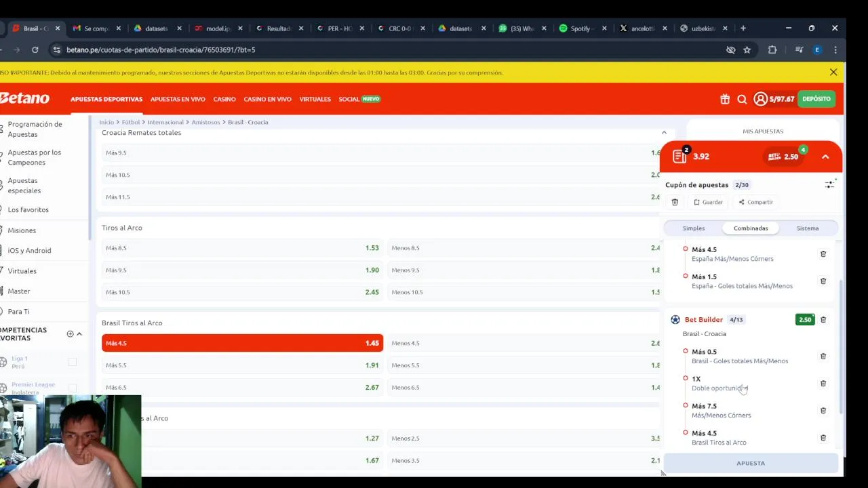Click the betslip coupon icon showing 3.92
Viewport: 868px width, 488px height.
coord(679,156)
